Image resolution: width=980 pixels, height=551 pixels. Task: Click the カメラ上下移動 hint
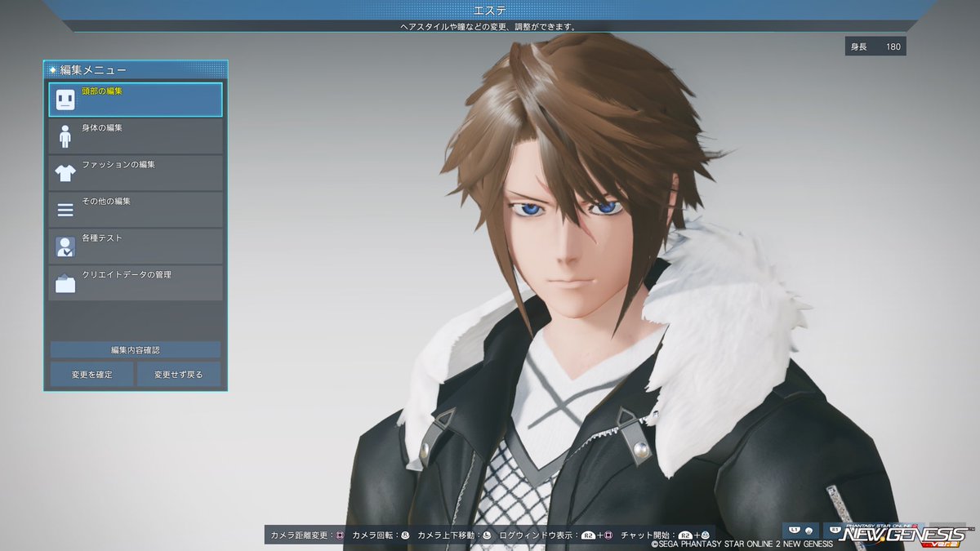[454, 535]
